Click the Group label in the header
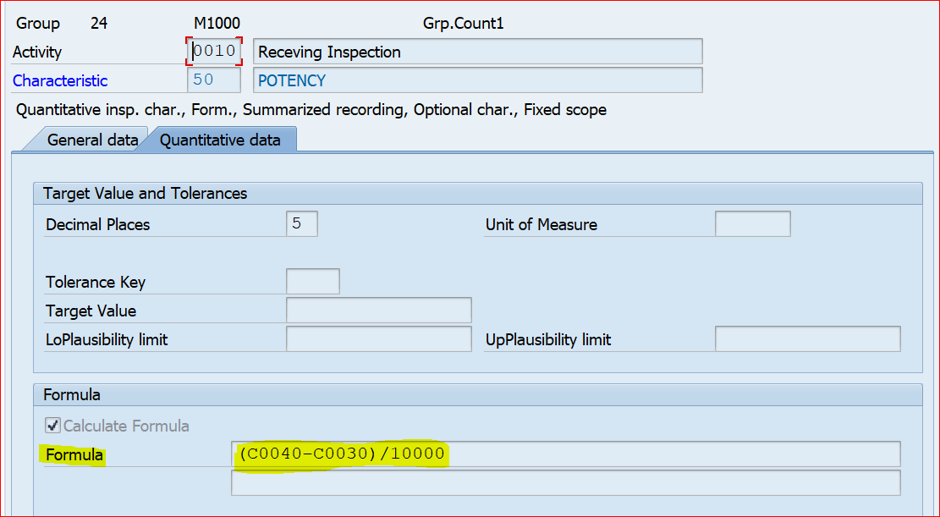940x517 pixels. pos(38,24)
